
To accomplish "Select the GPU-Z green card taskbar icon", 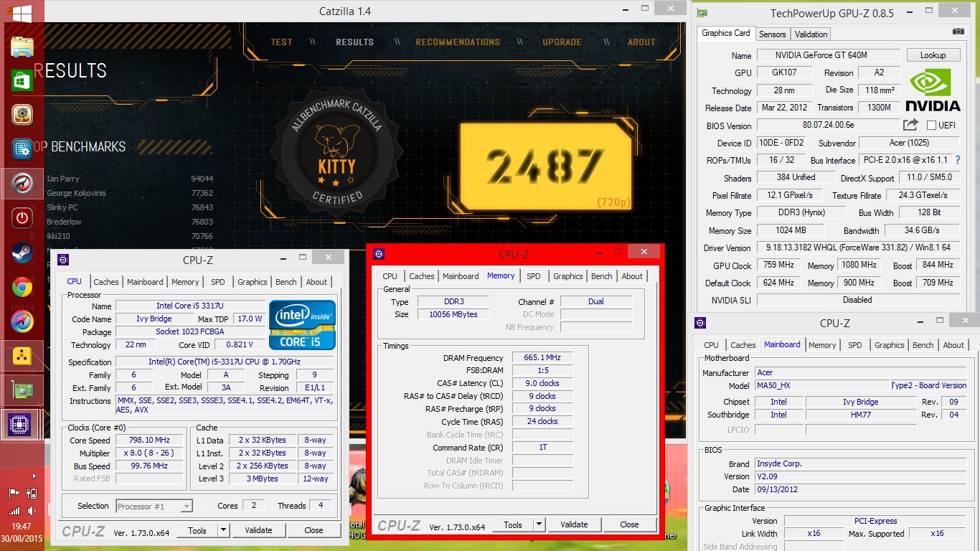I will coord(22,391).
